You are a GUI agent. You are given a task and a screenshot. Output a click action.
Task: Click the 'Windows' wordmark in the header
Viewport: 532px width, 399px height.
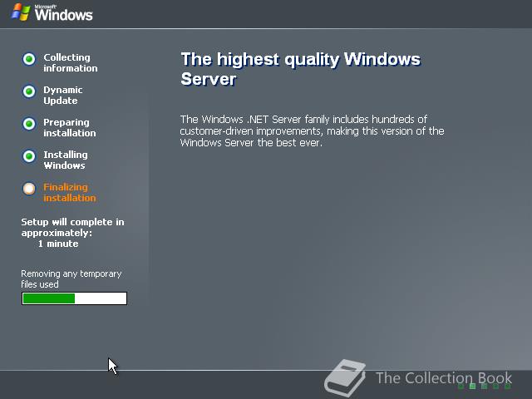coord(63,14)
